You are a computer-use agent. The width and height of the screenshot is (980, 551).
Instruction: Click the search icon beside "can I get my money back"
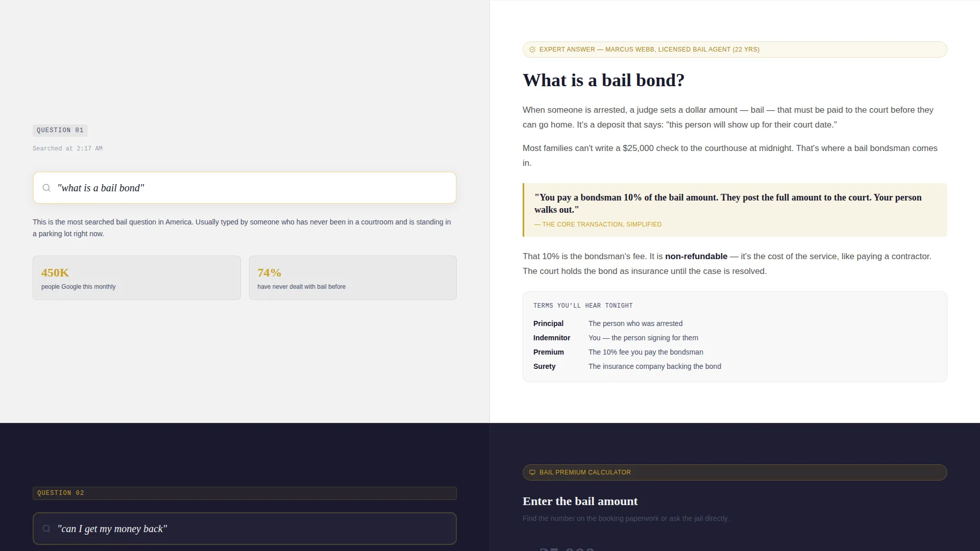point(46,529)
